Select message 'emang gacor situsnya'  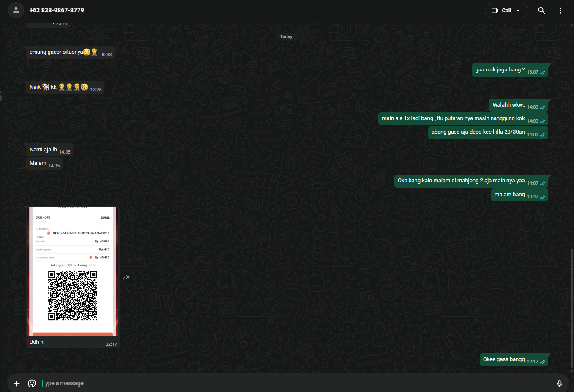tap(70, 52)
